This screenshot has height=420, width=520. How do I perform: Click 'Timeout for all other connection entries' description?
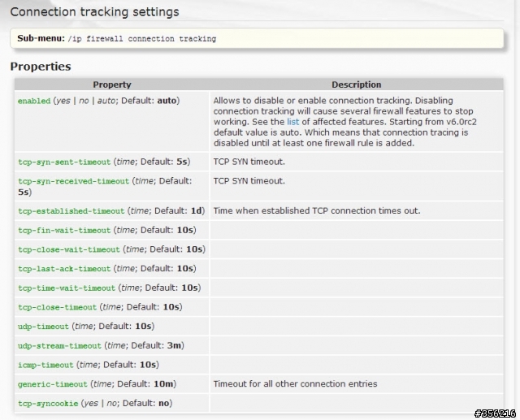(x=295, y=384)
